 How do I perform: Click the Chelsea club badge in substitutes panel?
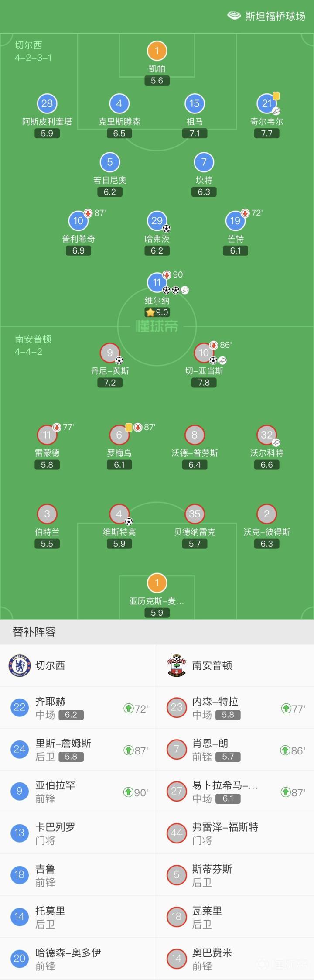pyautogui.click(x=19, y=665)
